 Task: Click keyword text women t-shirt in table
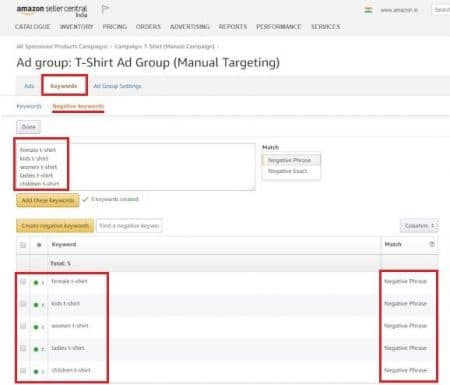[x=70, y=326]
